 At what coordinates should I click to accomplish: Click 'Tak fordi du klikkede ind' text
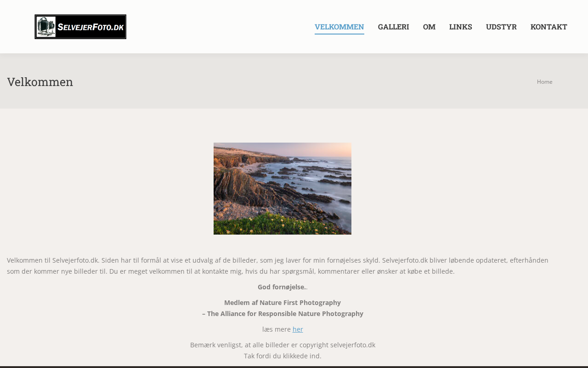283,356
